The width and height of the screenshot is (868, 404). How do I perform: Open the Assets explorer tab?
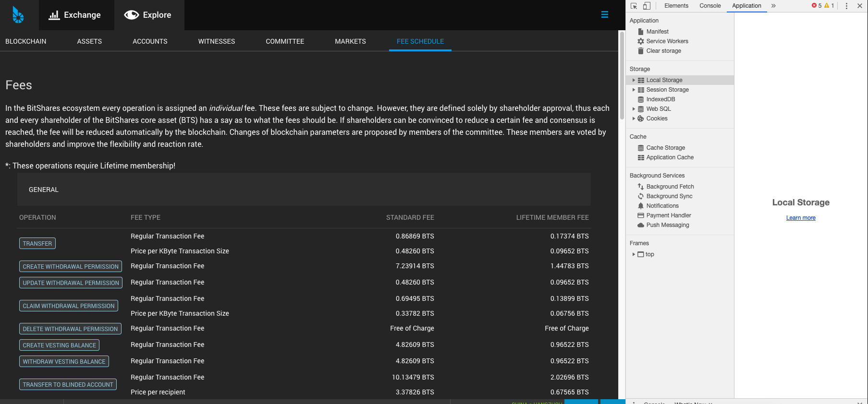click(89, 41)
